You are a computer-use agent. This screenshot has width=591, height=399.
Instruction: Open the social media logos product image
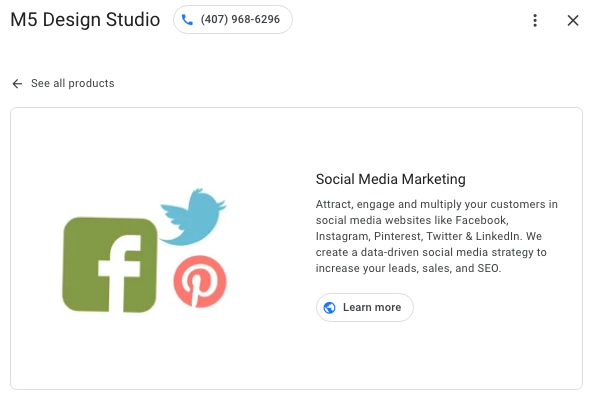[144, 250]
